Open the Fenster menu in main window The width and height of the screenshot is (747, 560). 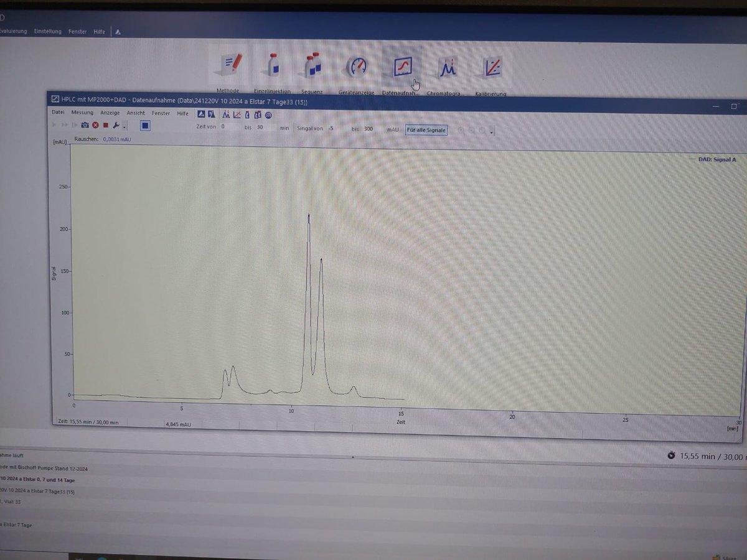[78, 31]
